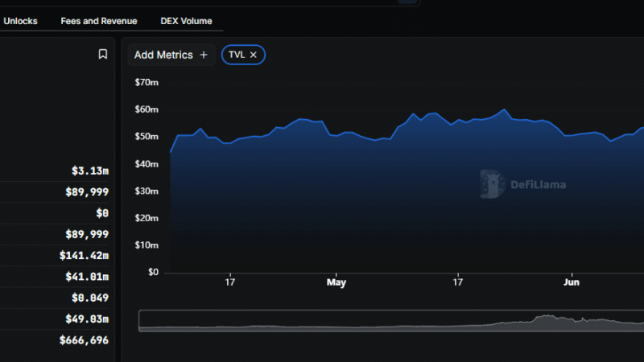Screen dimensions: 644x362
Task: Click the $666,696 value
Action: (x=84, y=340)
